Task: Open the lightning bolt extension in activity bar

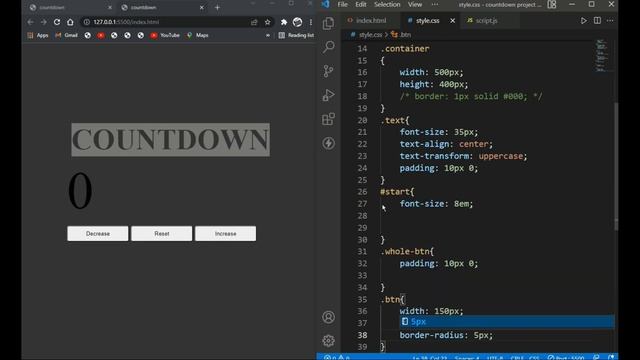Action: coord(329,143)
